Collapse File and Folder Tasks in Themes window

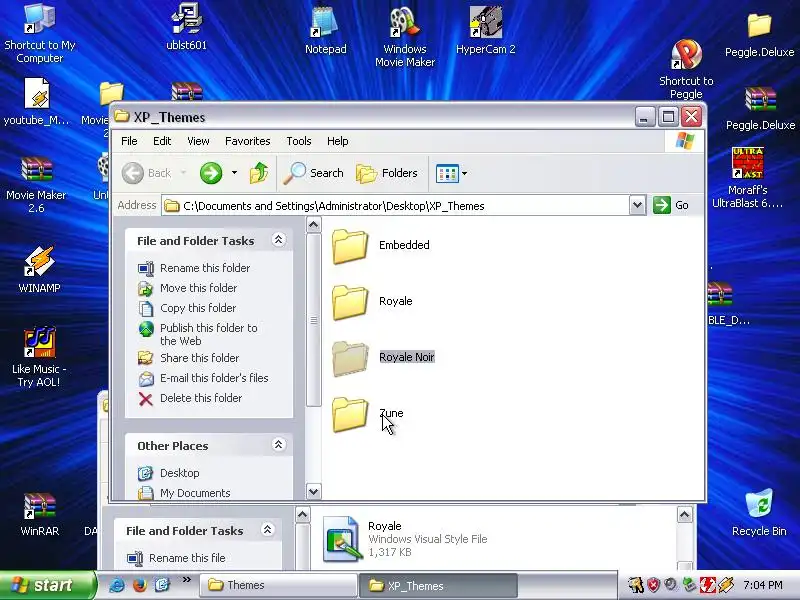[267, 530]
